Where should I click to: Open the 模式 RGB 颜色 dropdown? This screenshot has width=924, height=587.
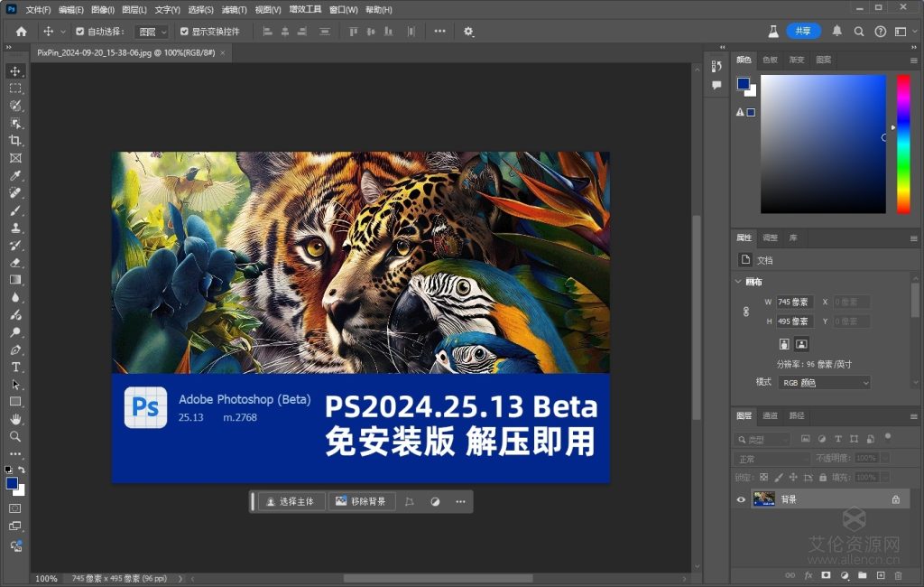pos(824,383)
